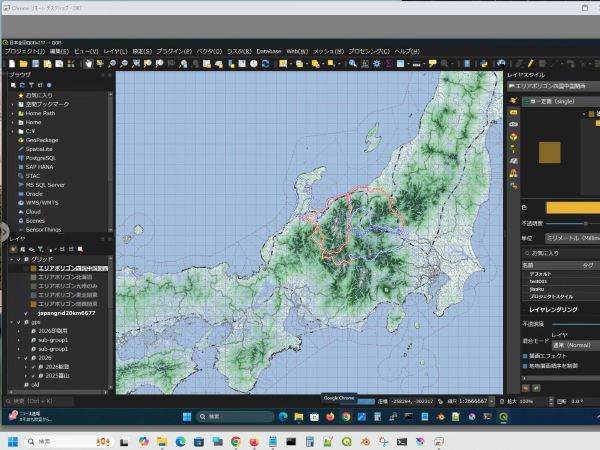600x450 pixels.
Task: Click the Zoom In magnifier tool
Action: 112,64
